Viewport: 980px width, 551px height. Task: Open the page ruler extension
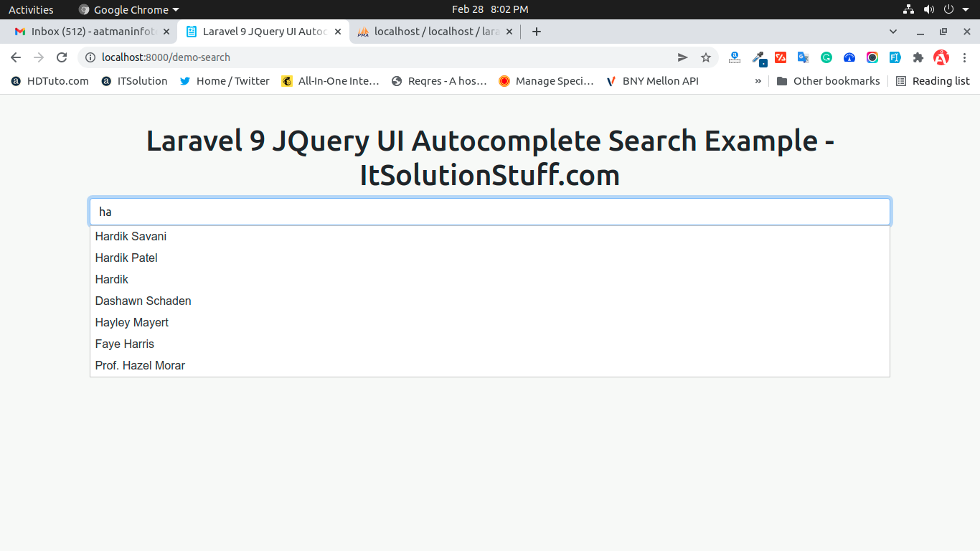coord(735,57)
